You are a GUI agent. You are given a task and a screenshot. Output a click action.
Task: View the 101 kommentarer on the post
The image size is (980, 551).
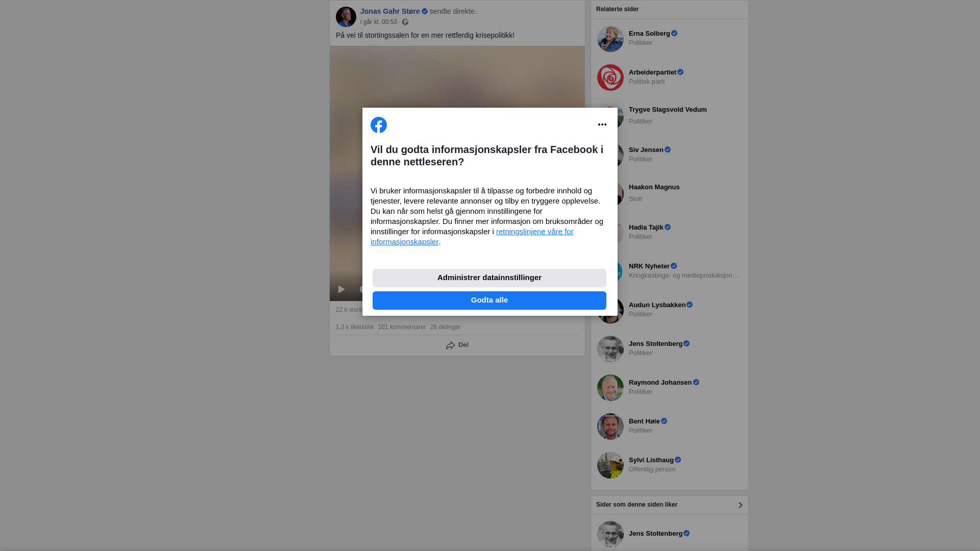(402, 327)
